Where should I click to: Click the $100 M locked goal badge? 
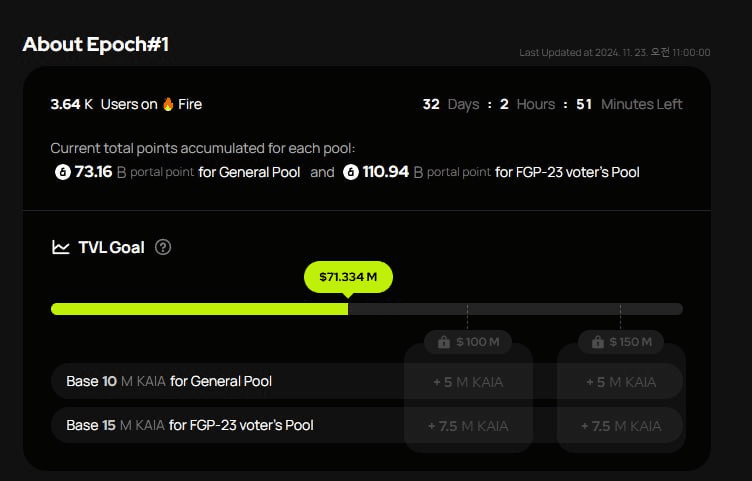(x=468, y=342)
